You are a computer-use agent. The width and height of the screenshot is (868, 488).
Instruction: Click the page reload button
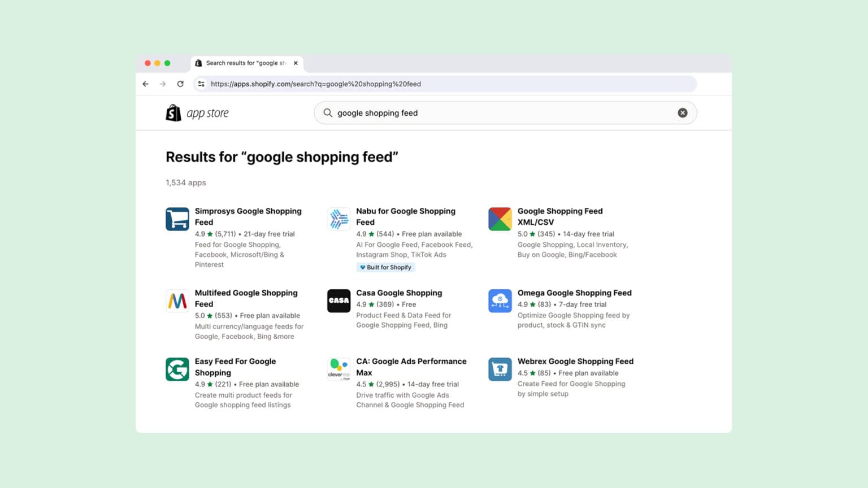180,84
